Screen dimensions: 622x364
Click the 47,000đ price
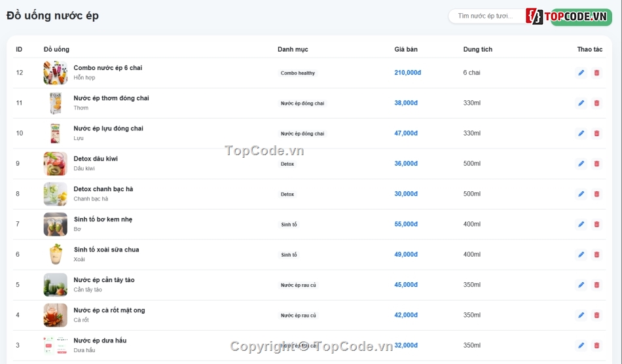point(406,134)
